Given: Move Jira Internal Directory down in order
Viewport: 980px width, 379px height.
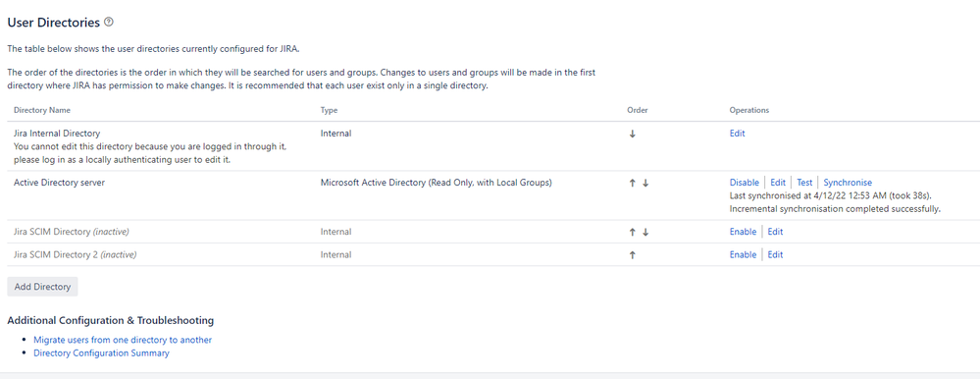Looking at the screenshot, I should [x=633, y=134].
